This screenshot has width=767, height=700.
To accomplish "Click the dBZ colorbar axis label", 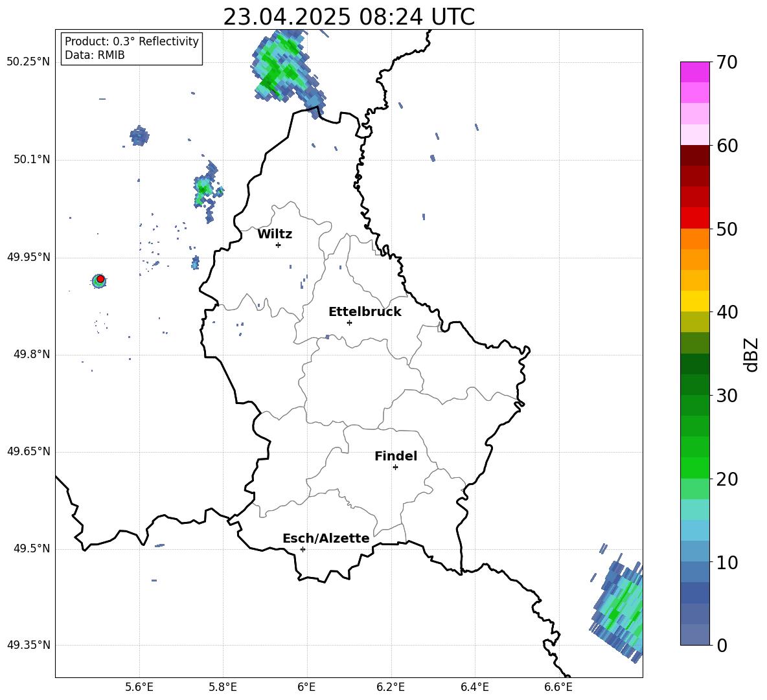I will click(x=751, y=354).
